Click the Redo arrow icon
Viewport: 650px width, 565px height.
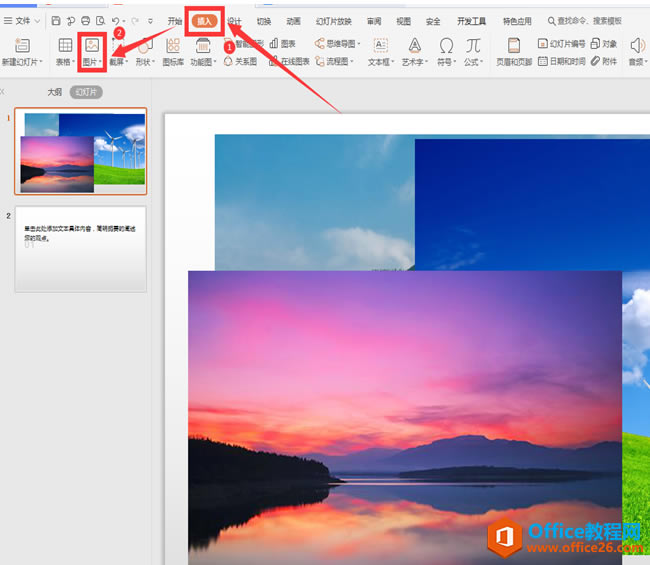pyautogui.click(x=135, y=21)
